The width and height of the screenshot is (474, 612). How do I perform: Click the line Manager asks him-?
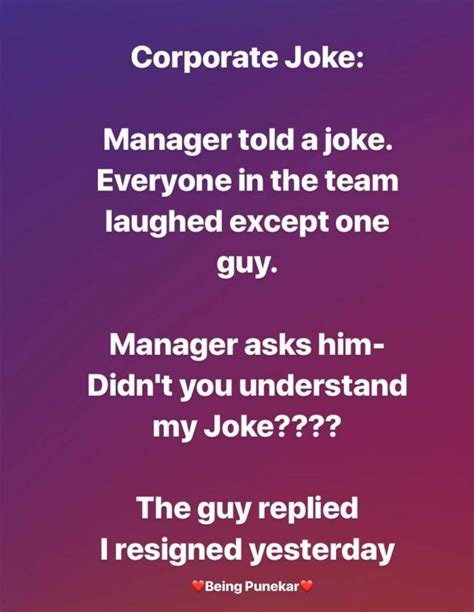(247, 345)
